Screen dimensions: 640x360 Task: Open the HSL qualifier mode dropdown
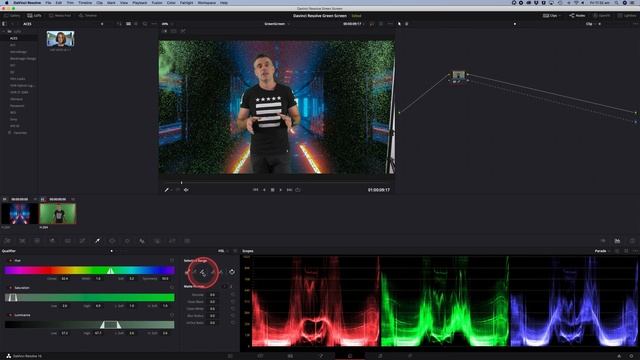click(x=223, y=251)
